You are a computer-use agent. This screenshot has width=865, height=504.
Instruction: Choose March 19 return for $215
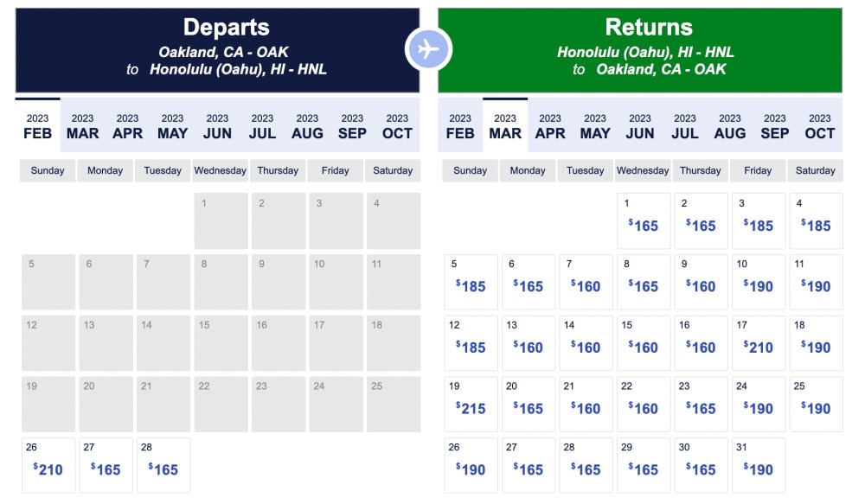tap(471, 405)
